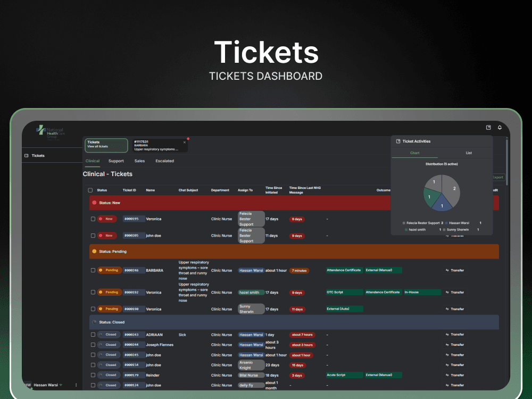
Task: Click the notification bell icon
Action: coord(500,128)
